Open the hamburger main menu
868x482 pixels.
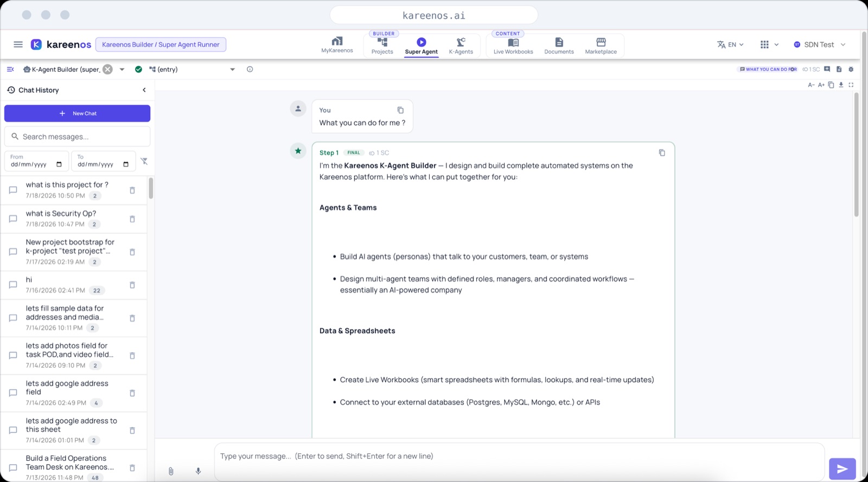pyautogui.click(x=18, y=44)
